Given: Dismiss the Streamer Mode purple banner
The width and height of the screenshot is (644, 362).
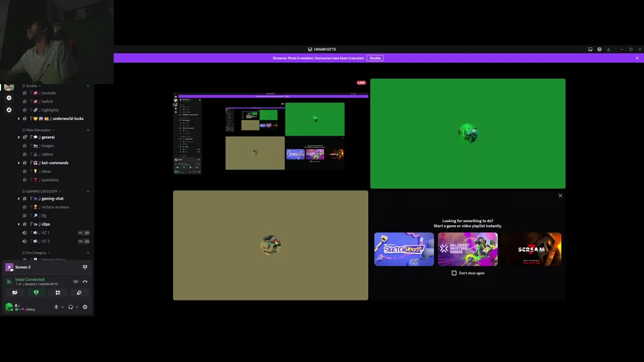Looking at the screenshot, I should (x=637, y=58).
